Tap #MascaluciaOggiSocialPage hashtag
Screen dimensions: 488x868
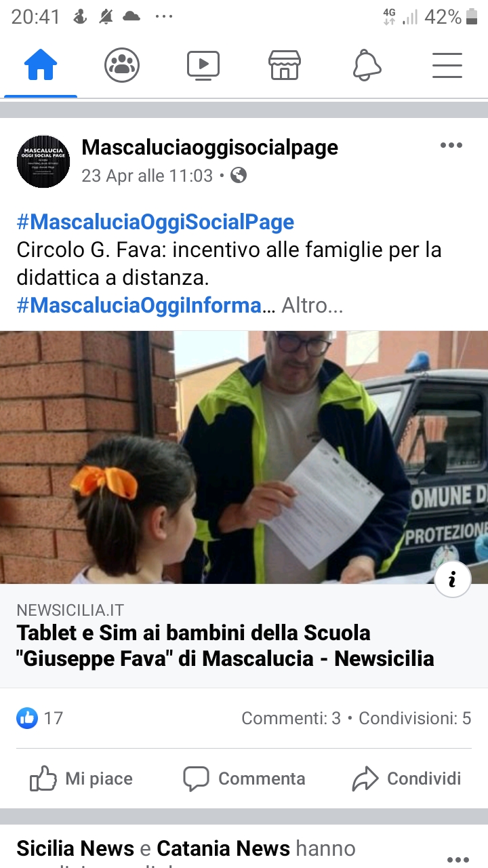point(155,222)
